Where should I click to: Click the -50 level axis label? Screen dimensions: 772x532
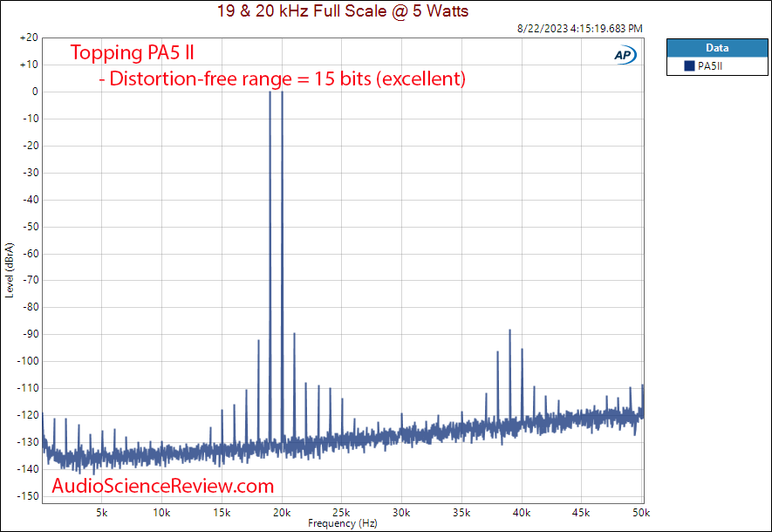click(x=31, y=227)
